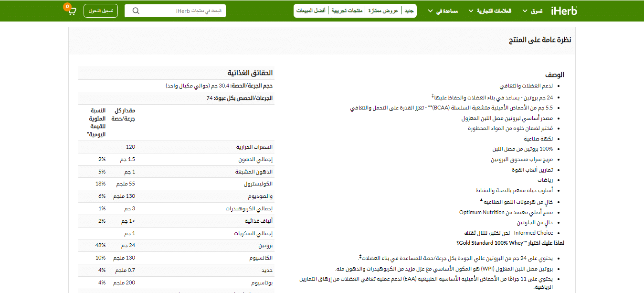Click the ألياف غذائية row label
Image resolution: width=644 pixels, height=293 pixels.
[258, 221]
